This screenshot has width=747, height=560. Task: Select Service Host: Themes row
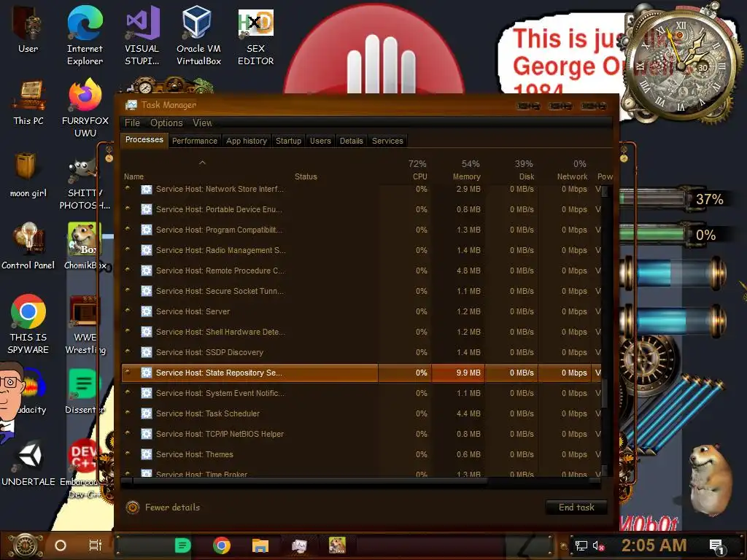click(360, 454)
